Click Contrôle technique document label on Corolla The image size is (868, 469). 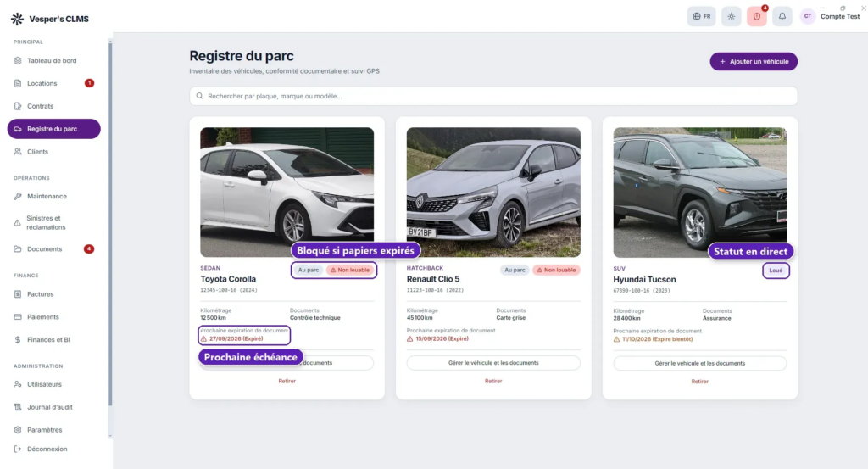click(x=315, y=318)
